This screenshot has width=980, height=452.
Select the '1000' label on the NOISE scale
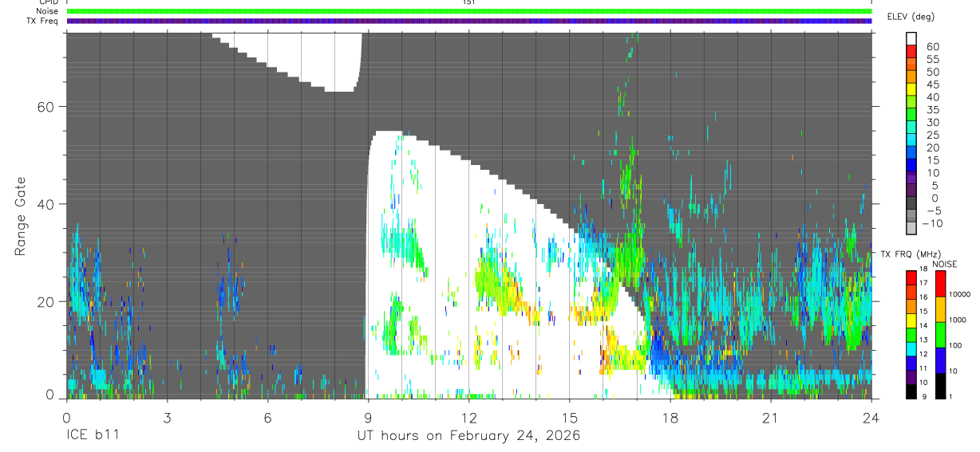point(958,320)
